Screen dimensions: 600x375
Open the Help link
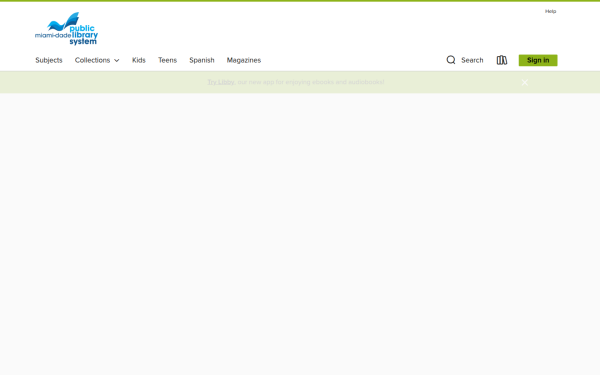point(550,11)
